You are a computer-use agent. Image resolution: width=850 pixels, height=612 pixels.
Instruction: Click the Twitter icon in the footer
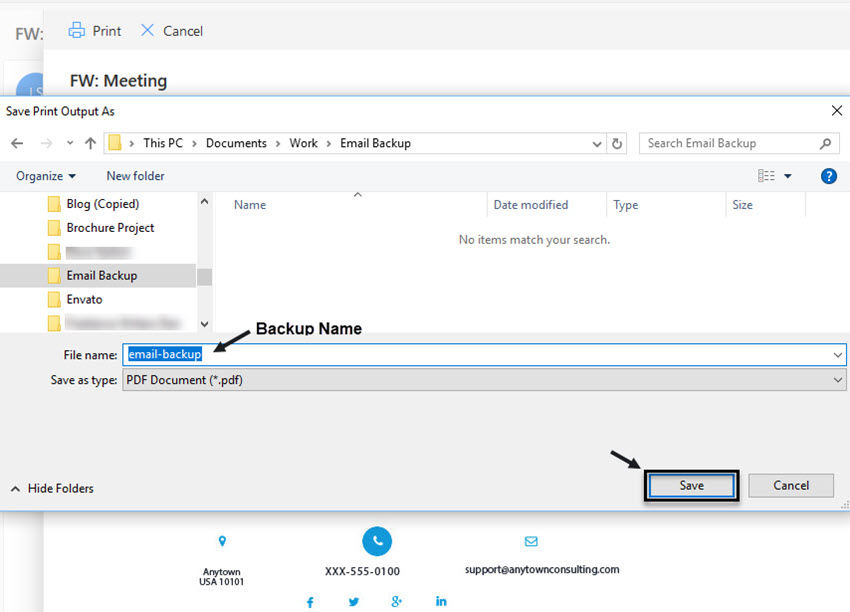(354, 602)
